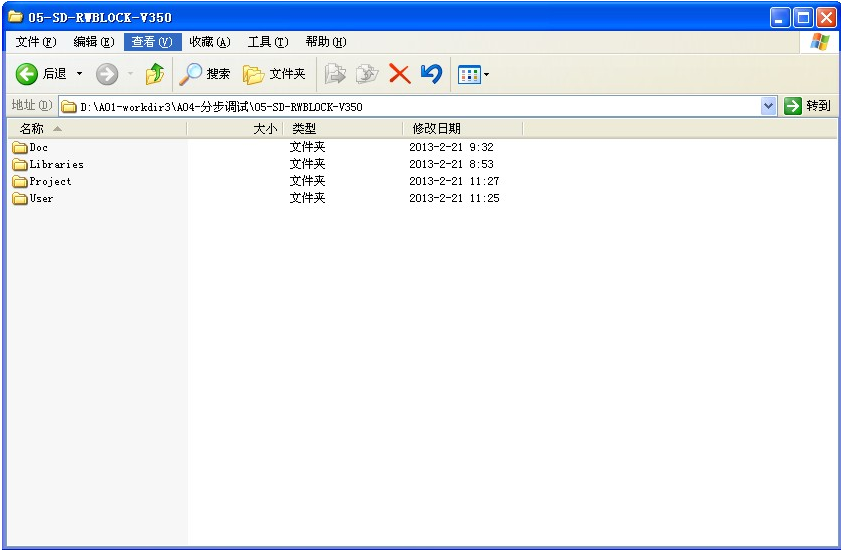Viewport: 843px width, 553px height.
Task: Click the grayed Forward arrow icon
Action: pos(107,74)
